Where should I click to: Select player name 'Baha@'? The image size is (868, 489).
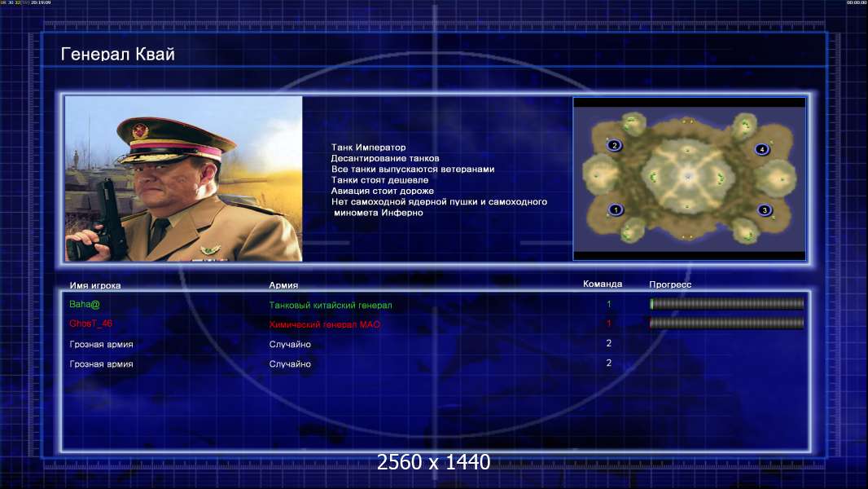tap(85, 304)
